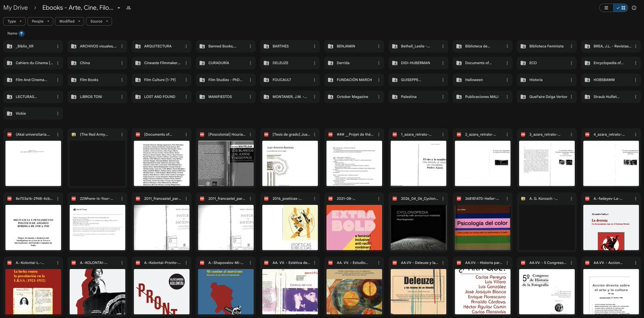
Task: Open the Cyclonopedia cover thumbnail
Action: [x=418, y=227]
